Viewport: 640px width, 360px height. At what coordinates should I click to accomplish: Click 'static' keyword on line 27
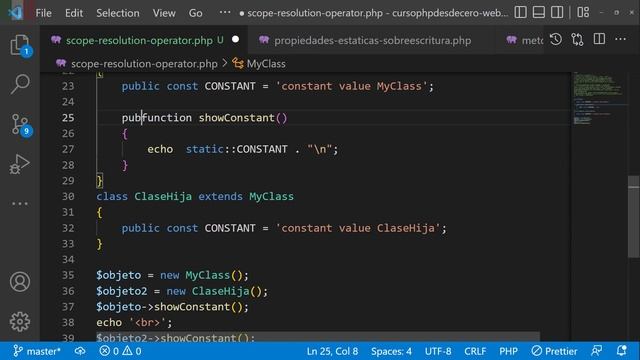pos(204,149)
